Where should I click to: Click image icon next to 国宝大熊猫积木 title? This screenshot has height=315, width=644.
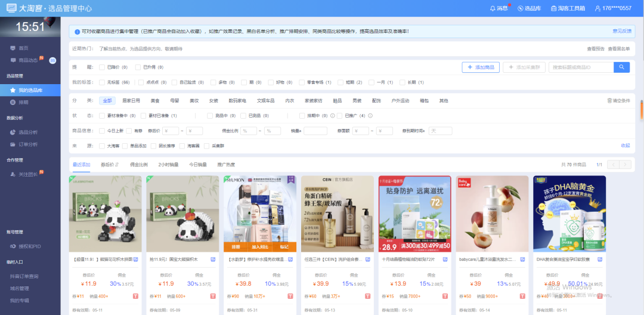click(213, 260)
